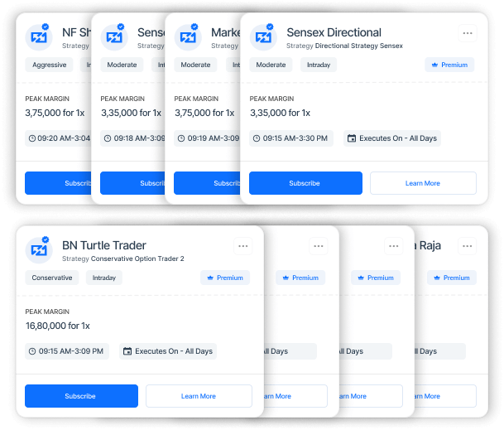Image resolution: width=504 pixels, height=430 pixels.
Task: Click the clock icon beside 09:15 AM-3:30 PM
Action: pyautogui.click(x=257, y=138)
